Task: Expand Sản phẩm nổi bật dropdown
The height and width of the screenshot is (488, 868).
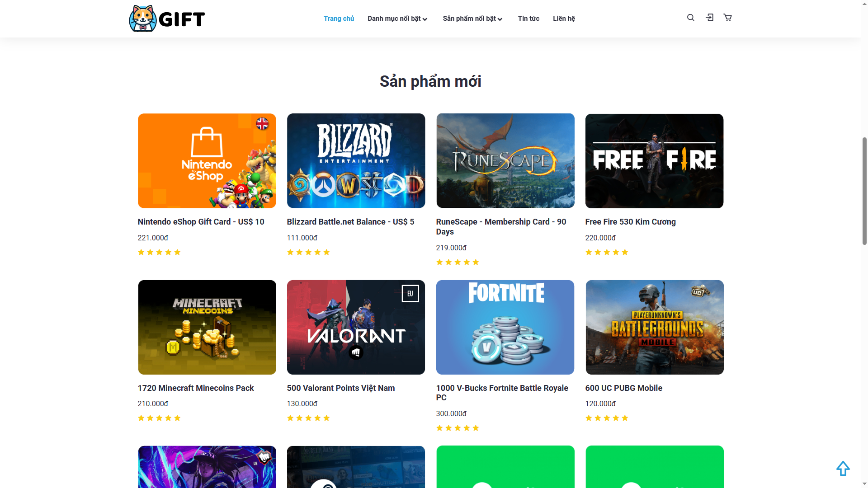Action: click(472, 19)
